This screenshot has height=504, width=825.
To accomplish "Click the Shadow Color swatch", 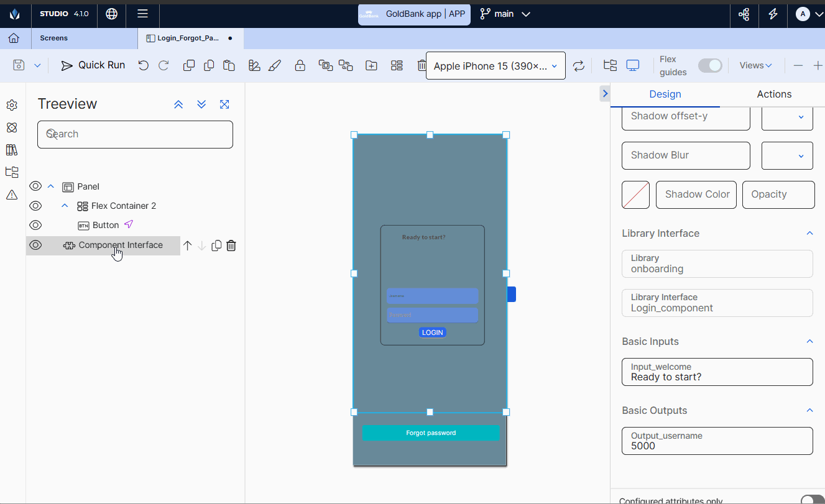I will 635,195.
